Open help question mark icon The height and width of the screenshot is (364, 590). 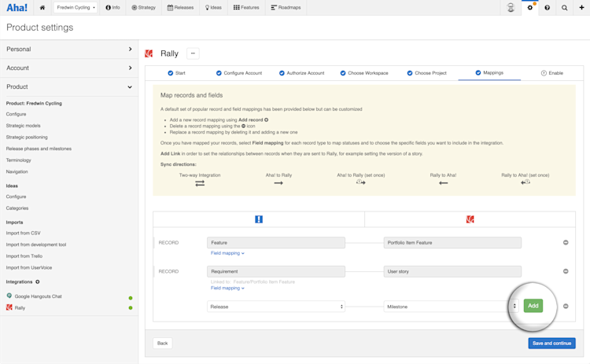pyautogui.click(x=547, y=8)
